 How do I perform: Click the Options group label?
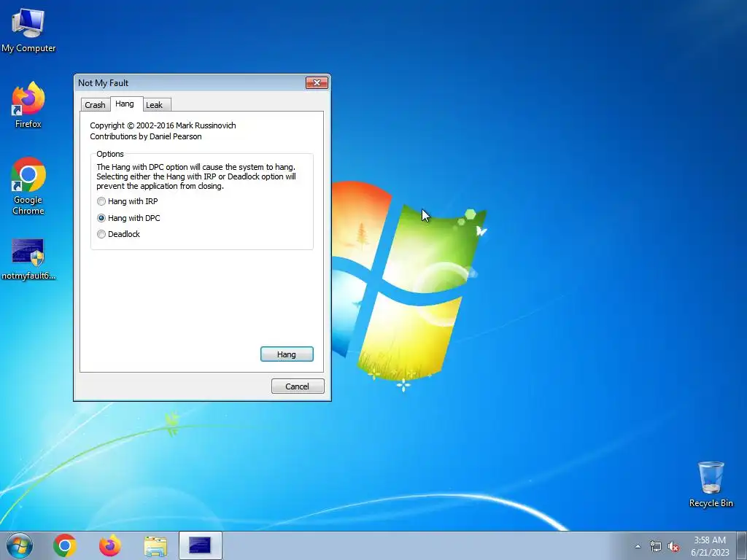click(x=110, y=154)
